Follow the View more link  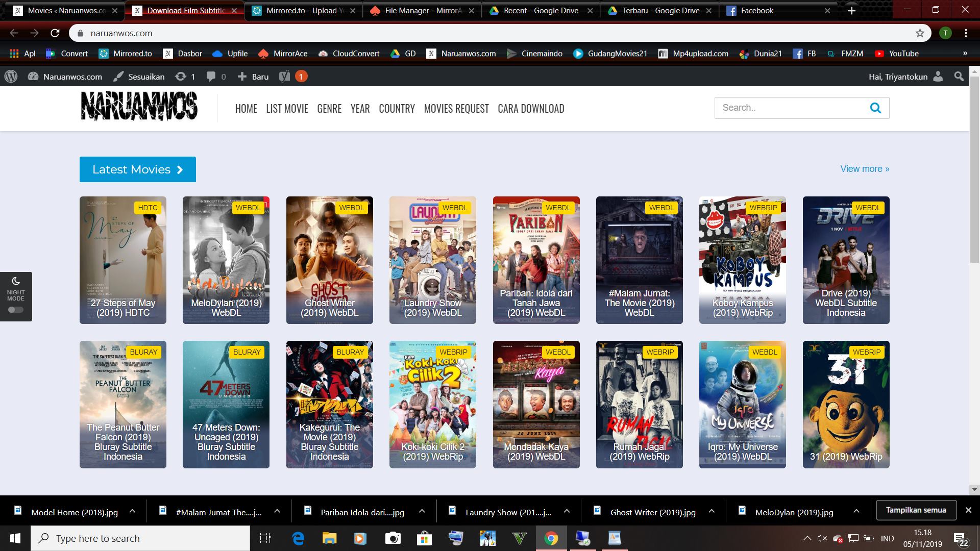coord(865,169)
